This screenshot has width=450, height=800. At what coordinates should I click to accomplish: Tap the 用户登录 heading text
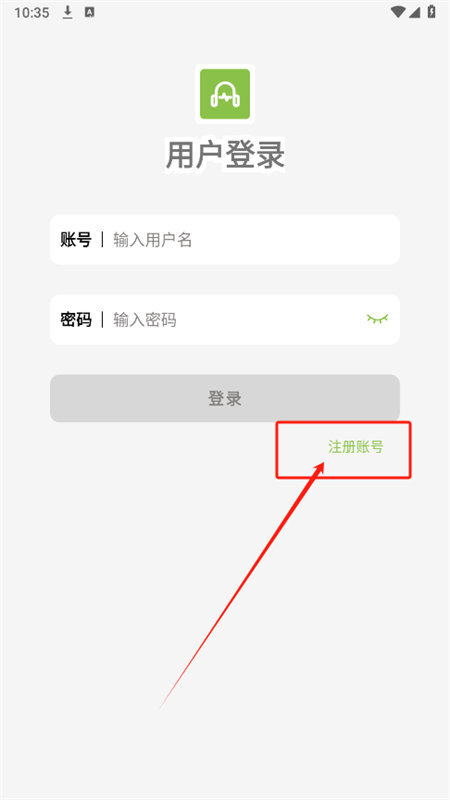225,154
